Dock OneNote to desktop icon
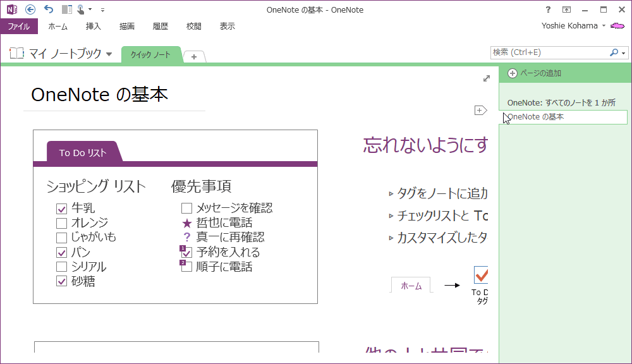This screenshot has width=632, height=364. pos(67,9)
